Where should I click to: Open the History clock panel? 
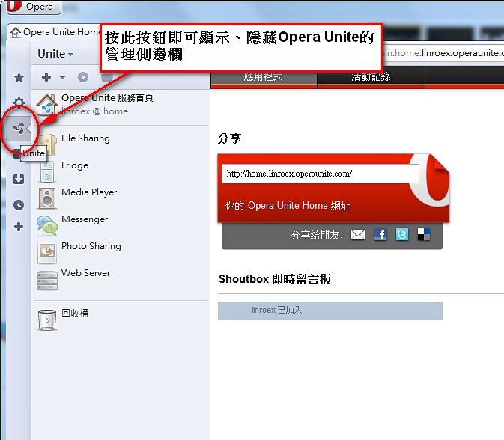click(x=19, y=204)
